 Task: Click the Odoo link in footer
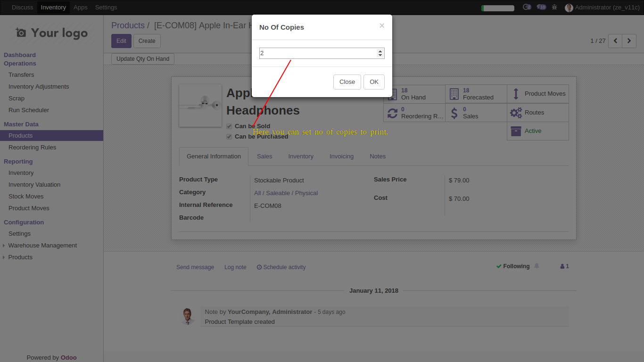68,358
